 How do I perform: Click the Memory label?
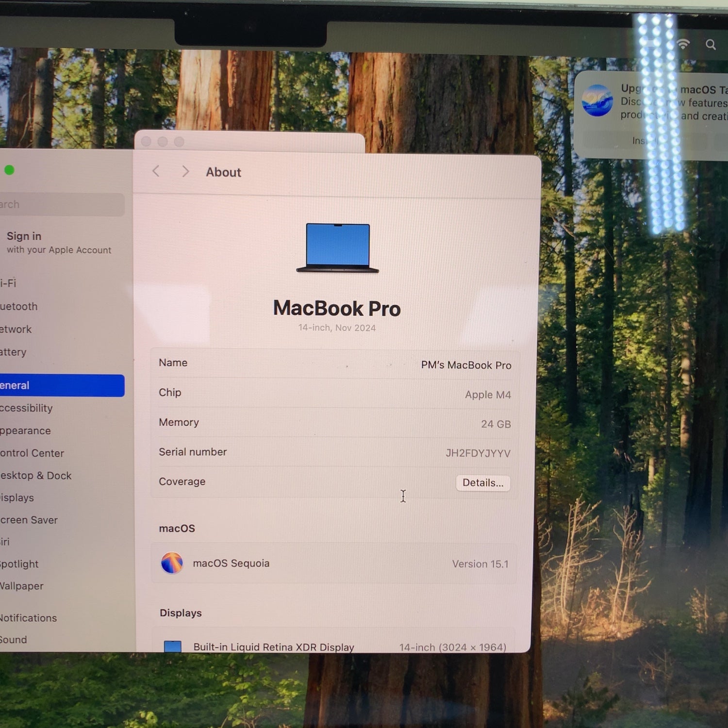pyautogui.click(x=179, y=422)
